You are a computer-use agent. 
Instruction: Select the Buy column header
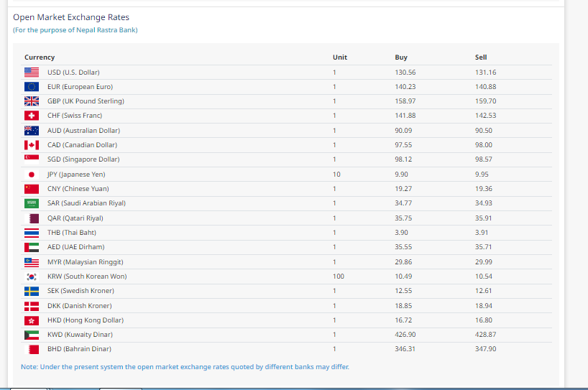[401, 57]
